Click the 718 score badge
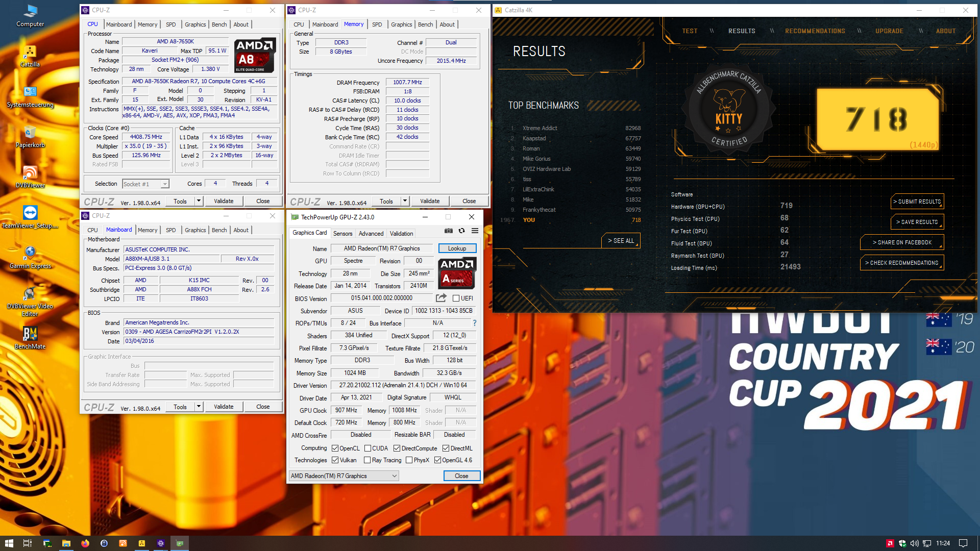Viewport: 980px width, 551px height. (877, 119)
